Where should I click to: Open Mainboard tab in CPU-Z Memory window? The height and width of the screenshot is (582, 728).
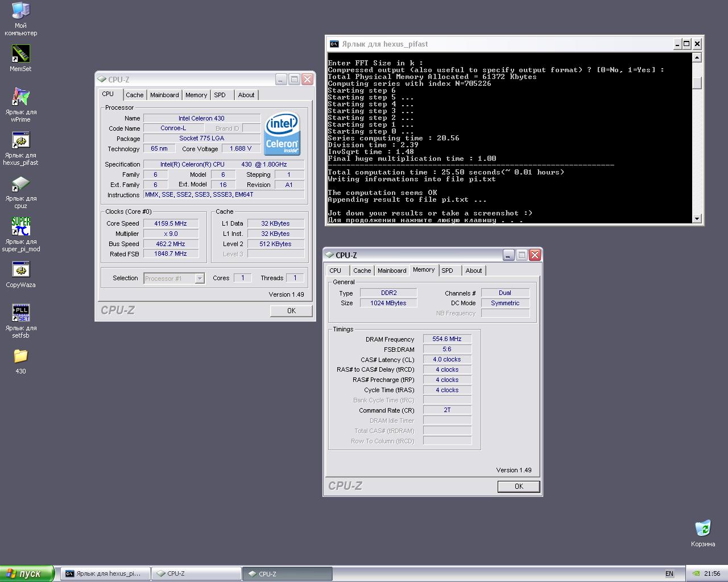[392, 271]
